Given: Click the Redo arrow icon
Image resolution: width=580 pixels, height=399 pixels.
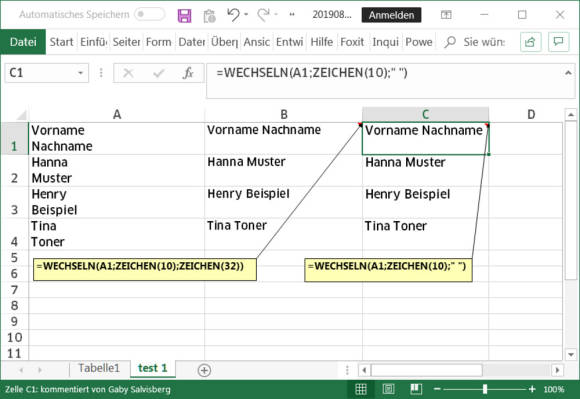Looking at the screenshot, I should point(263,15).
